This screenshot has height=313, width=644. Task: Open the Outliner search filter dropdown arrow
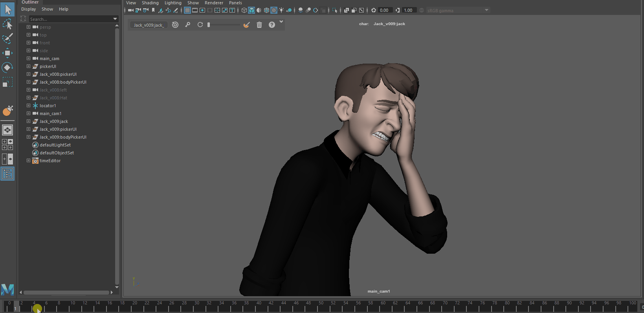115,19
